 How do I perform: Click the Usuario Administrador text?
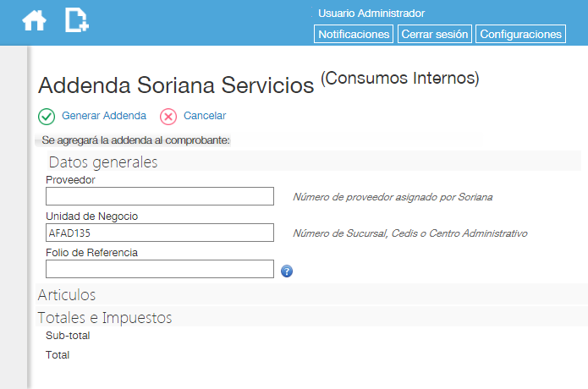tap(371, 14)
